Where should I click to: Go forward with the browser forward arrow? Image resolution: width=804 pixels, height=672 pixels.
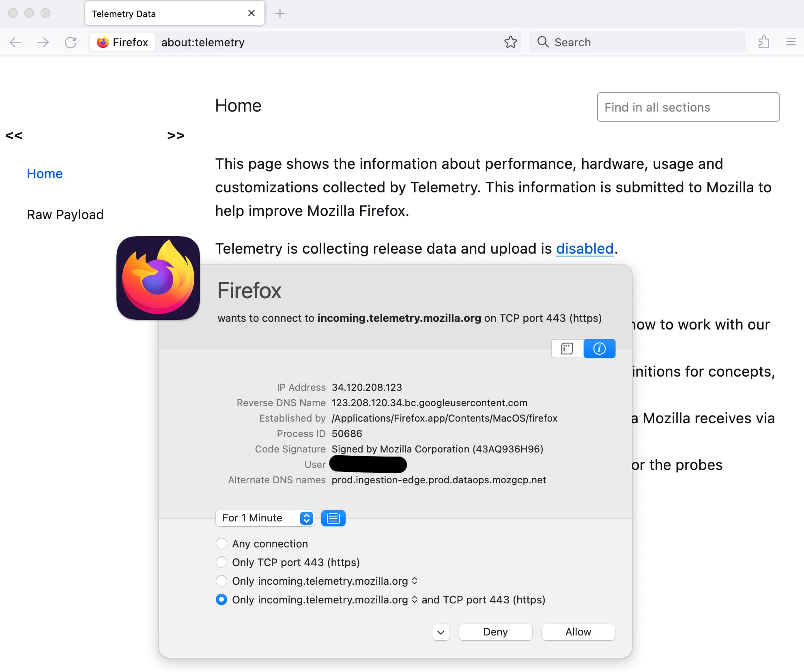click(43, 42)
